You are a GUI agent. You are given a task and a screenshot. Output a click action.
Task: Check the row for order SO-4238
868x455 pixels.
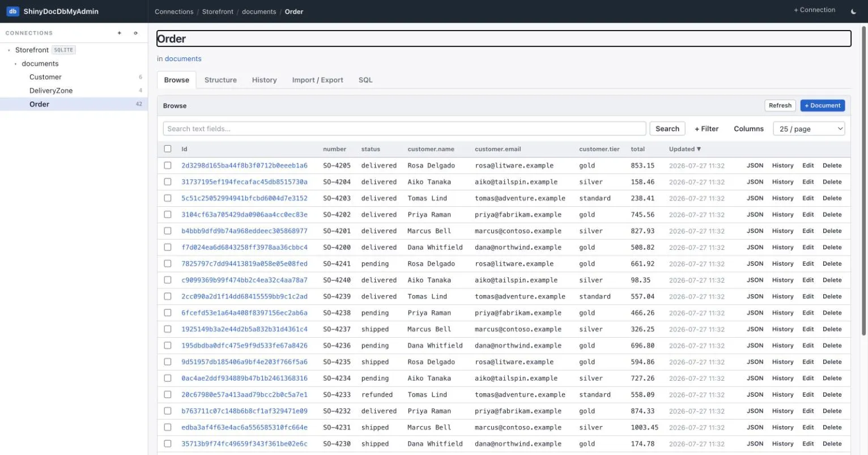pyautogui.click(x=168, y=313)
